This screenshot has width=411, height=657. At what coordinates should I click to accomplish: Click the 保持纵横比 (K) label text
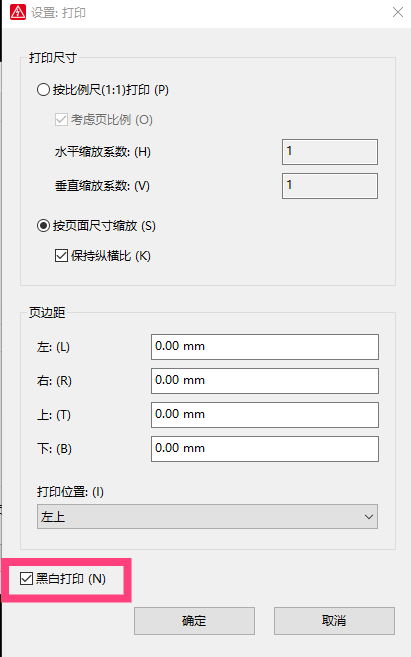click(111, 256)
